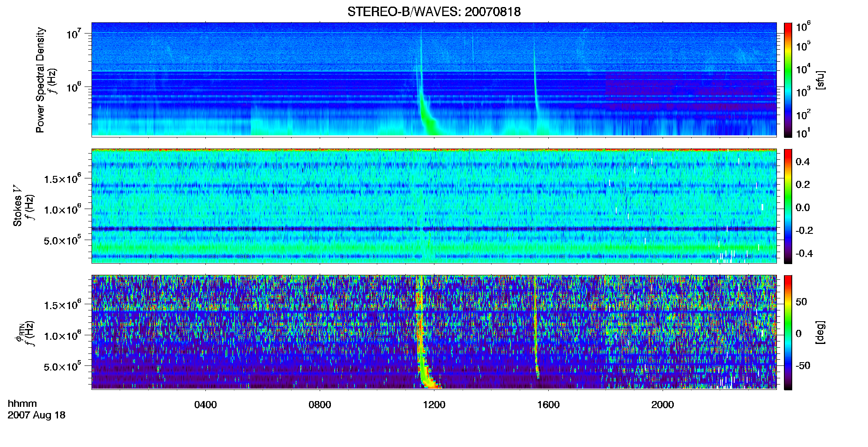Click the 1200 time tick label

(x=434, y=405)
